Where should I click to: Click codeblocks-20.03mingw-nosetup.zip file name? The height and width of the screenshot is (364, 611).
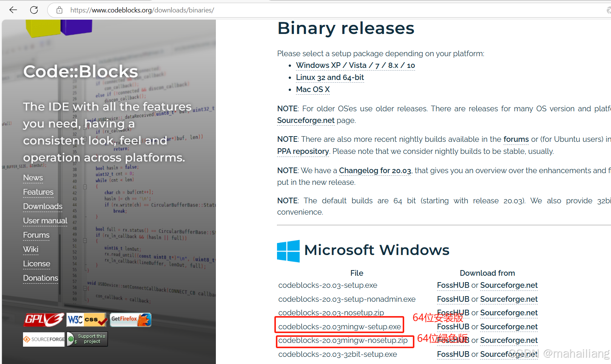coord(343,340)
